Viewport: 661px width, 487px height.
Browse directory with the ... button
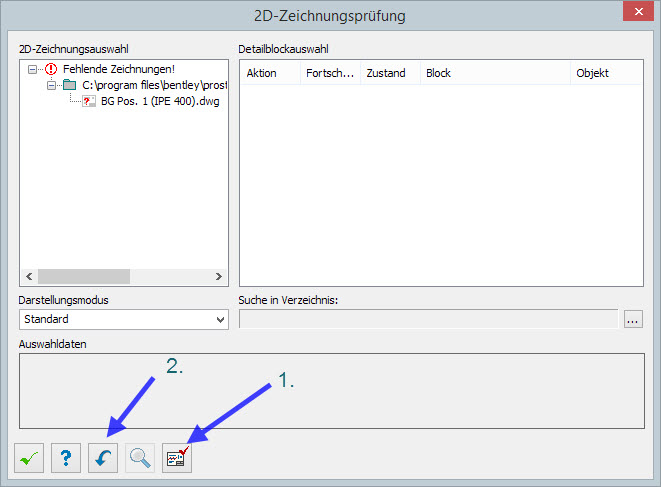(x=633, y=319)
